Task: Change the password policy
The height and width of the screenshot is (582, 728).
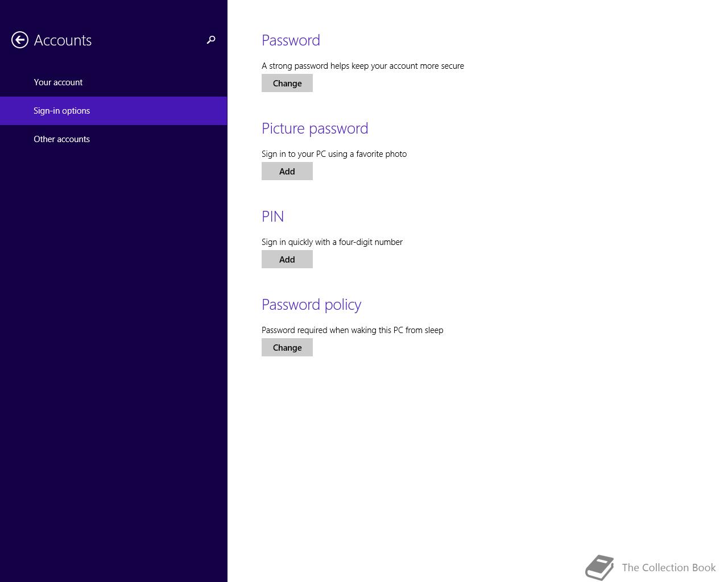Action: click(x=287, y=347)
